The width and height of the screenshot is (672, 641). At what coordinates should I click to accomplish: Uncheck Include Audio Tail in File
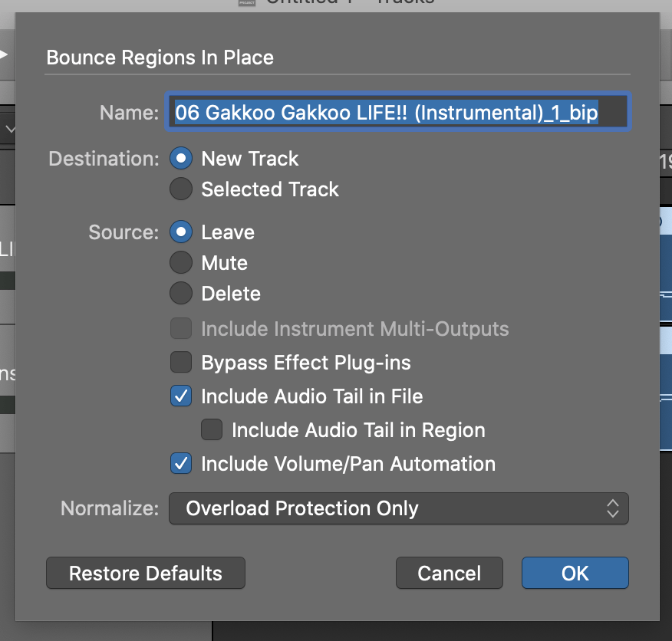click(181, 396)
